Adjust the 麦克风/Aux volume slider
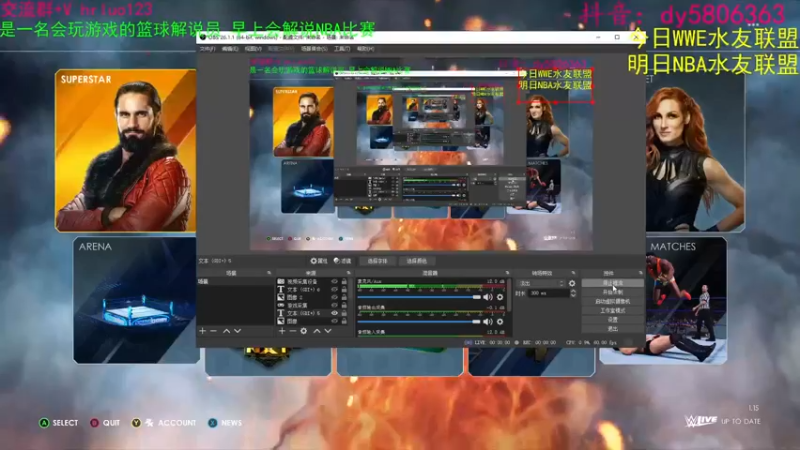Viewport: 800px width, 450px height. [x=419, y=297]
